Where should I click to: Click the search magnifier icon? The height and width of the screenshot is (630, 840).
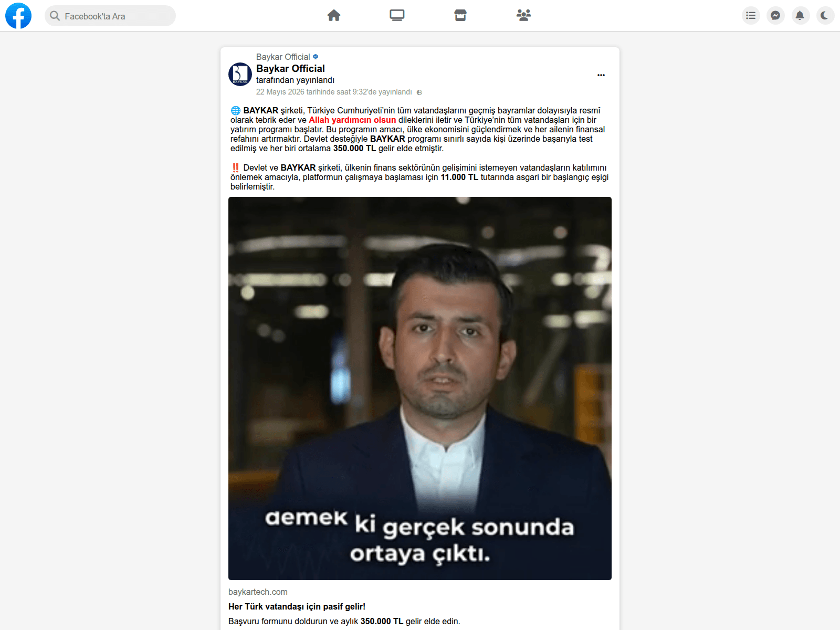55,16
